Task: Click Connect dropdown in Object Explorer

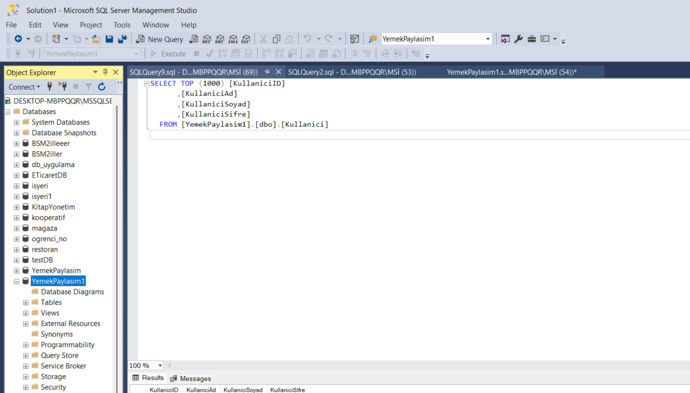Action: pos(24,87)
